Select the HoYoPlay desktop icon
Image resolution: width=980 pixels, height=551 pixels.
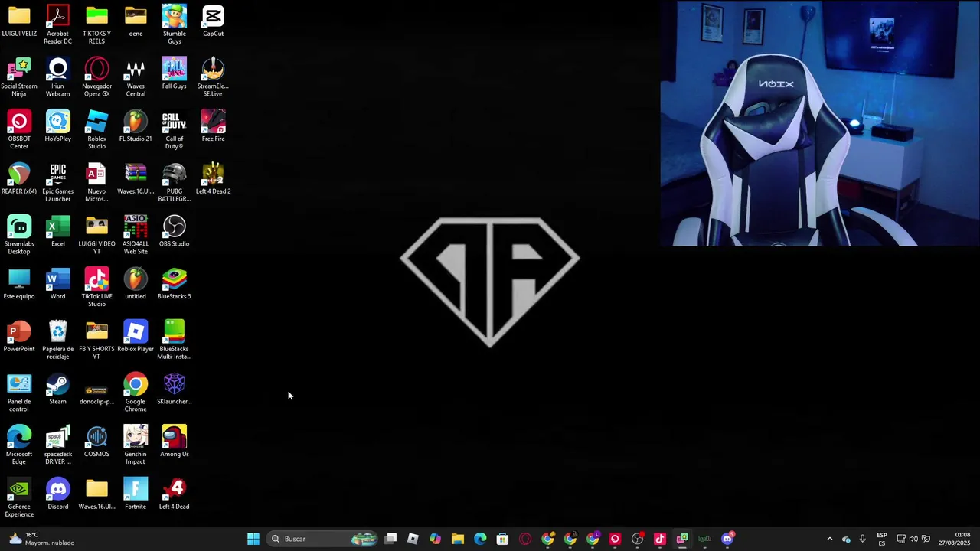[x=57, y=126]
